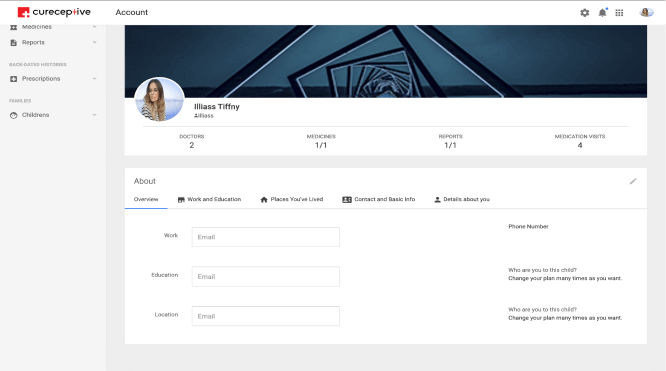Expand the Reports menu chevron

(94, 42)
